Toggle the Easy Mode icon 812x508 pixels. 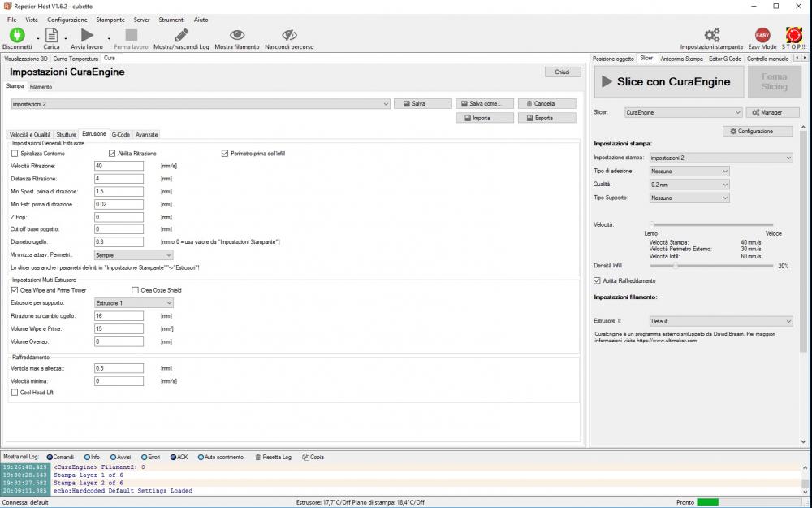(762, 35)
